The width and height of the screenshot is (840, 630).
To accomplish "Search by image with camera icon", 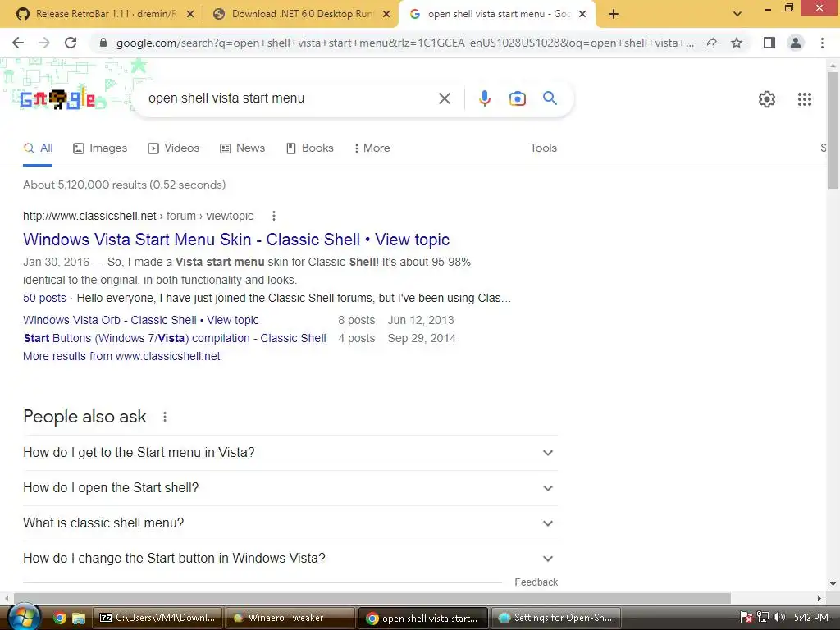I will 517,98.
